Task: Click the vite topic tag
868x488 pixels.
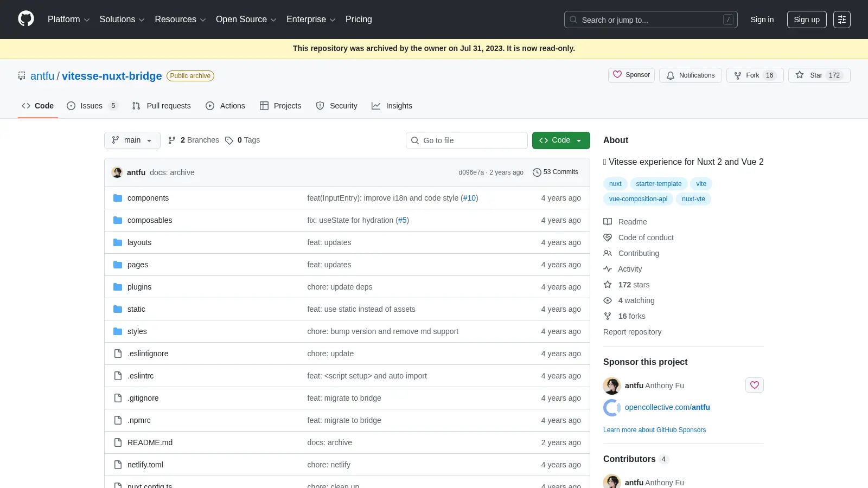Action: pos(701,184)
